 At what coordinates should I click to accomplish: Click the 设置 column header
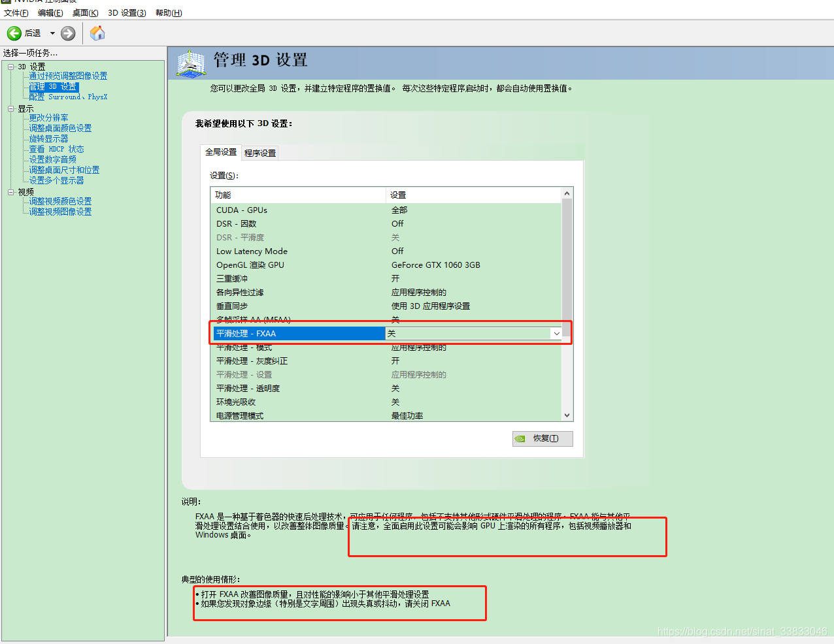(474, 195)
